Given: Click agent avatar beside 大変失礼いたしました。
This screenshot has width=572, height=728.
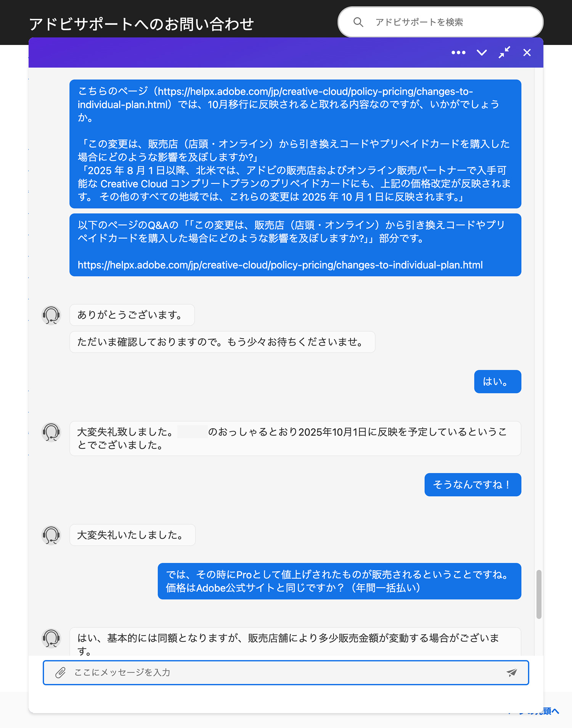Looking at the screenshot, I should pyautogui.click(x=51, y=535).
